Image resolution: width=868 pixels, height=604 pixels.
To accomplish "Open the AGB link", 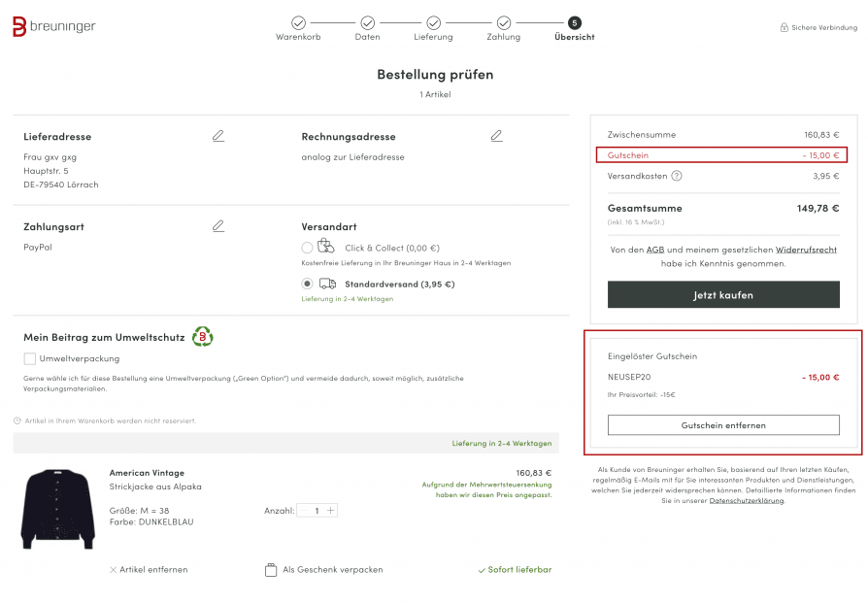I will point(654,250).
